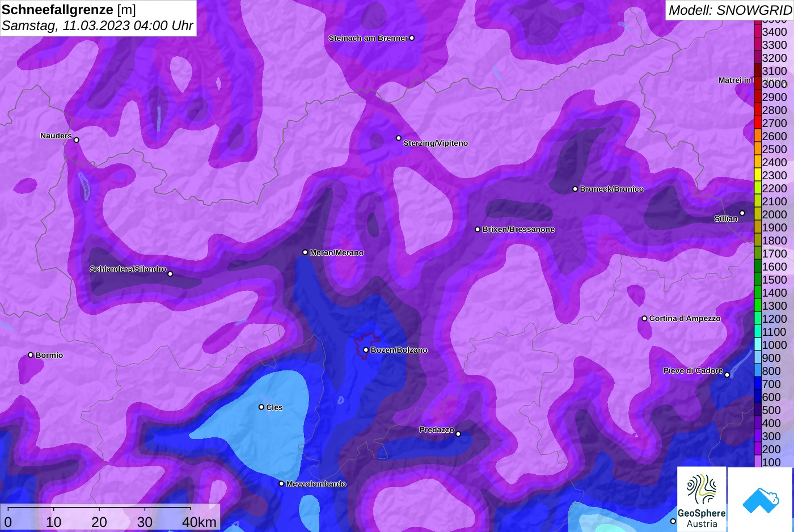Click the legend value '100'

coord(771,462)
